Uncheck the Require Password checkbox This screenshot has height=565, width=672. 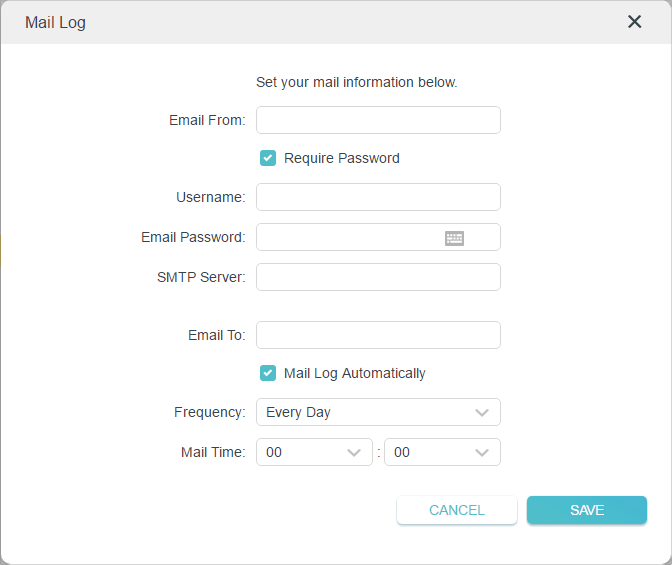pos(268,158)
